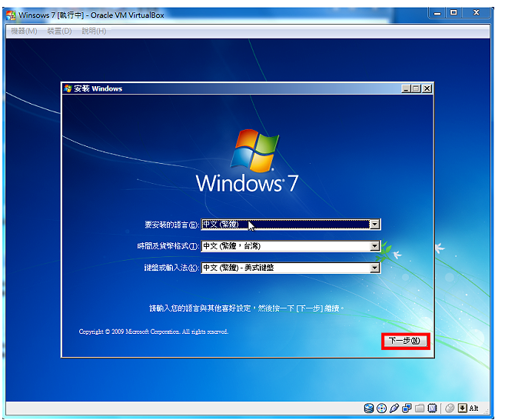Screen dimensions: 505x420
Task: Click the 鍵盤或輸入法(K) label
Action: [x=171, y=268]
